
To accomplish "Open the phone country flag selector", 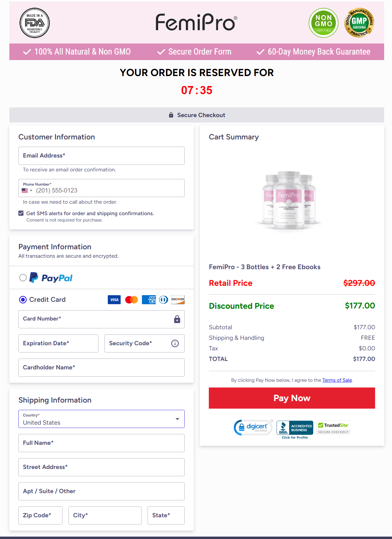I will 27,190.
